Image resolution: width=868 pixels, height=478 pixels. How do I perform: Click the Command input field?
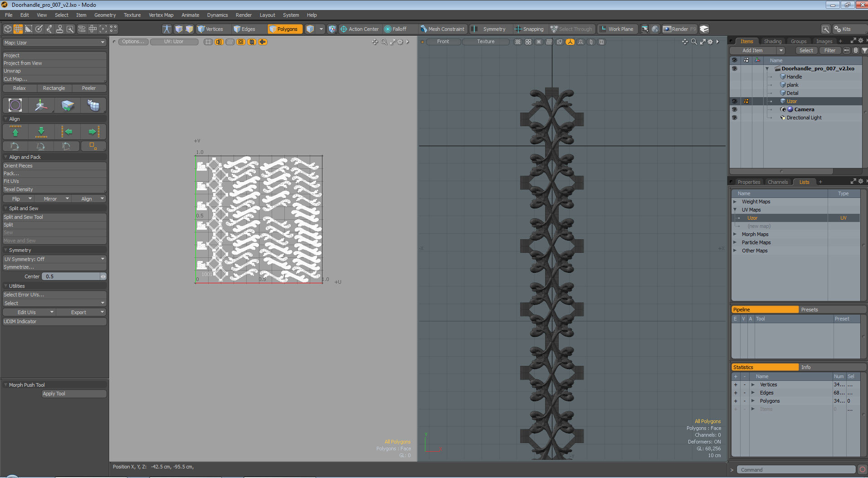[796, 470]
